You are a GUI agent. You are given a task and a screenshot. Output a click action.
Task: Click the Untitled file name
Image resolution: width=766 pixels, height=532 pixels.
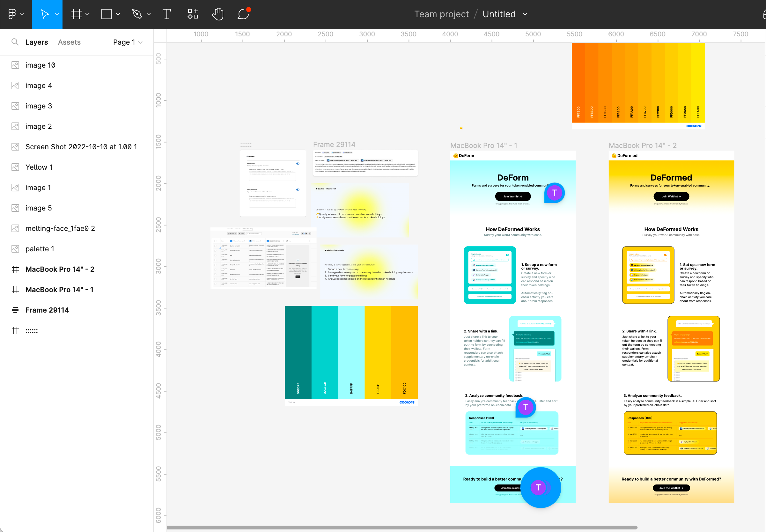pyautogui.click(x=499, y=14)
